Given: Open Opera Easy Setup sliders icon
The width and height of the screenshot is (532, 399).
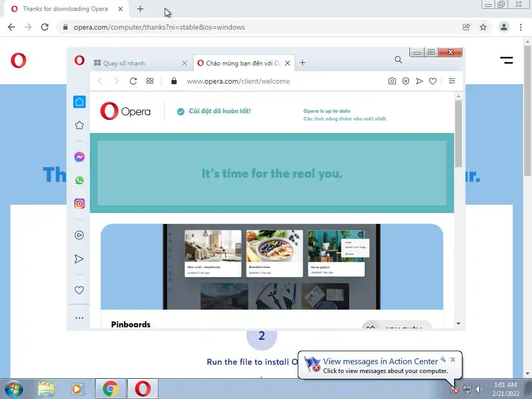Looking at the screenshot, I should pyautogui.click(x=452, y=81).
